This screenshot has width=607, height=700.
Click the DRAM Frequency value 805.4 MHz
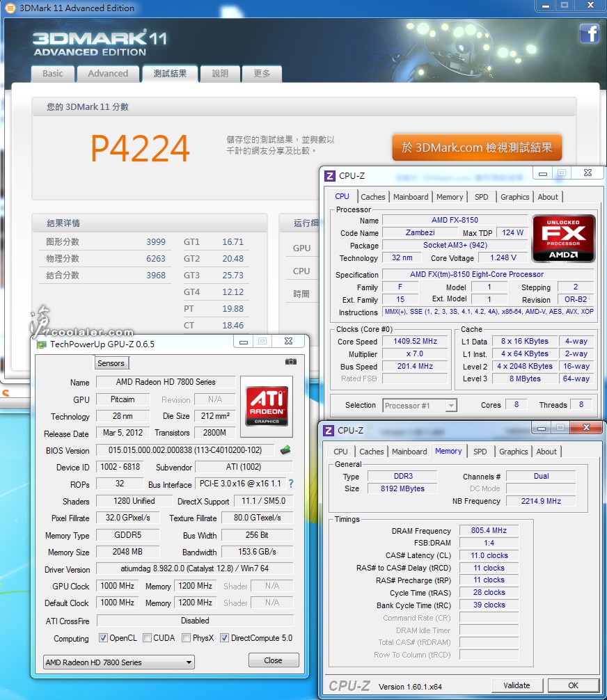[489, 530]
